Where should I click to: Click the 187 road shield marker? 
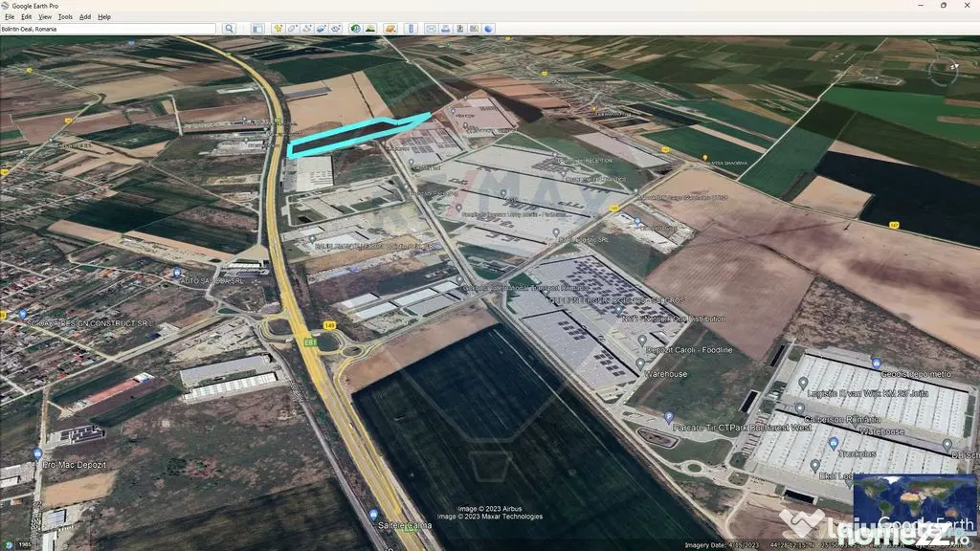(x=895, y=225)
